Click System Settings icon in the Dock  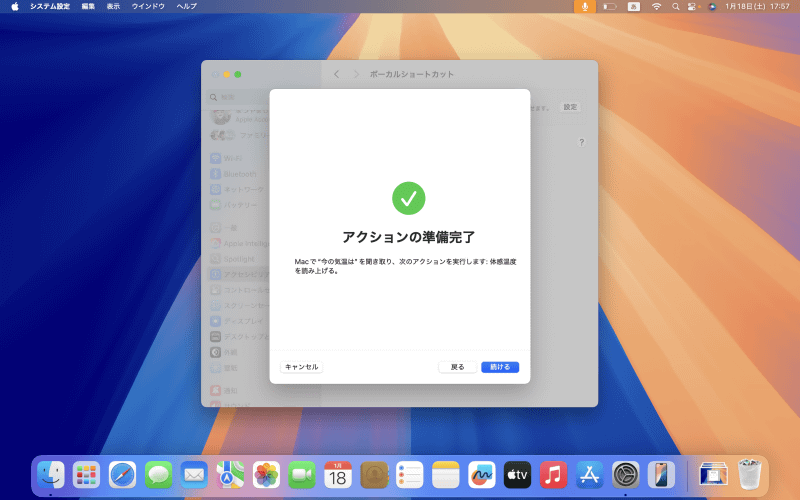click(626, 475)
